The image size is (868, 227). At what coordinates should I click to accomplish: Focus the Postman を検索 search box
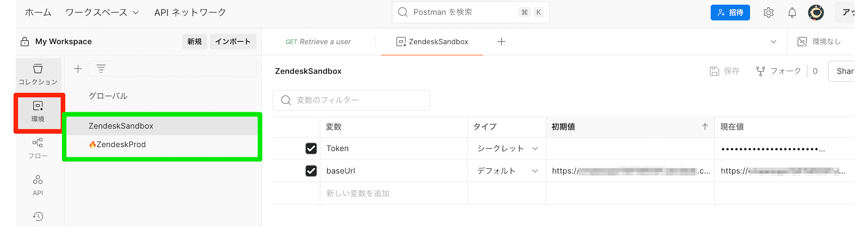coord(470,12)
